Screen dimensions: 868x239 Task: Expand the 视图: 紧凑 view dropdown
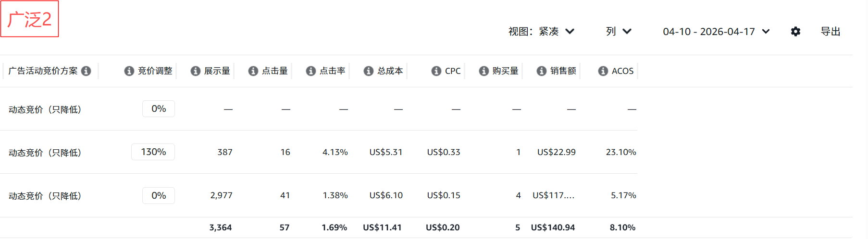[541, 32]
